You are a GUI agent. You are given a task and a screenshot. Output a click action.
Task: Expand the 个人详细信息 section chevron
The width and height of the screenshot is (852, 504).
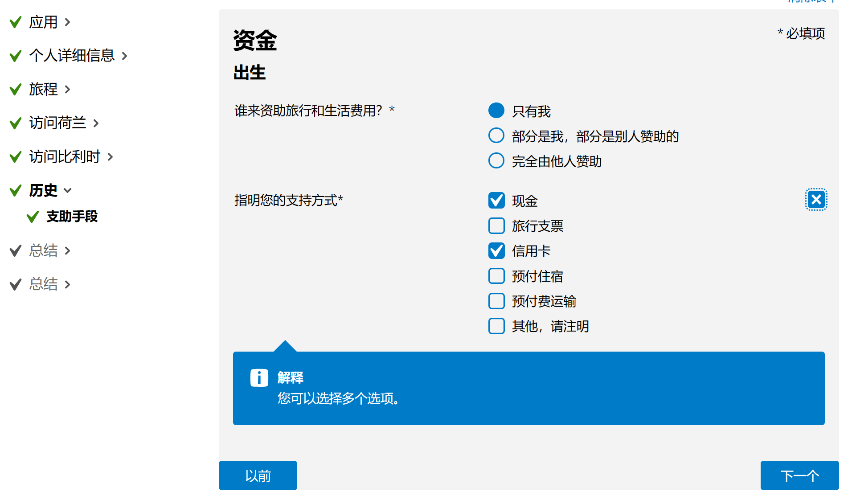click(124, 56)
